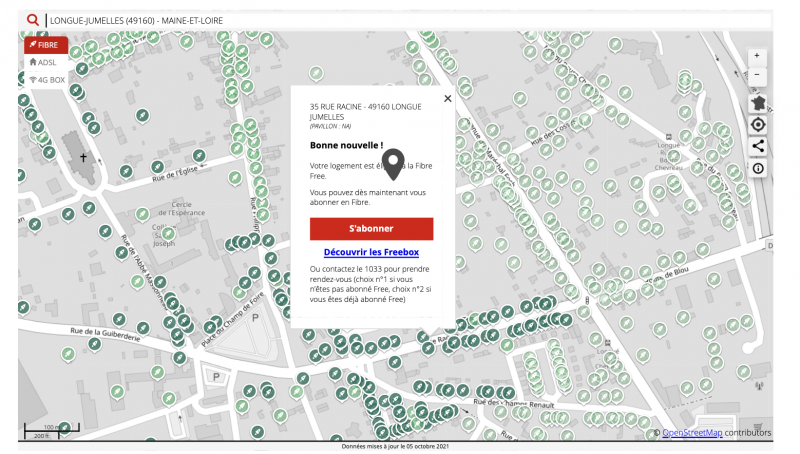This screenshot has width=800, height=454.
Task: Select the FIBRE tab
Action: pyautogui.click(x=45, y=45)
